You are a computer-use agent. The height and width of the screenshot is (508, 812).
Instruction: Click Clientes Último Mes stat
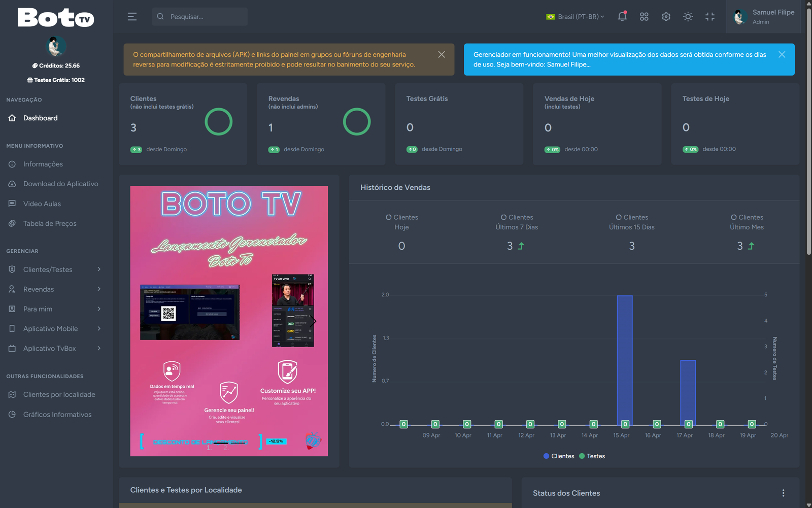point(747,232)
